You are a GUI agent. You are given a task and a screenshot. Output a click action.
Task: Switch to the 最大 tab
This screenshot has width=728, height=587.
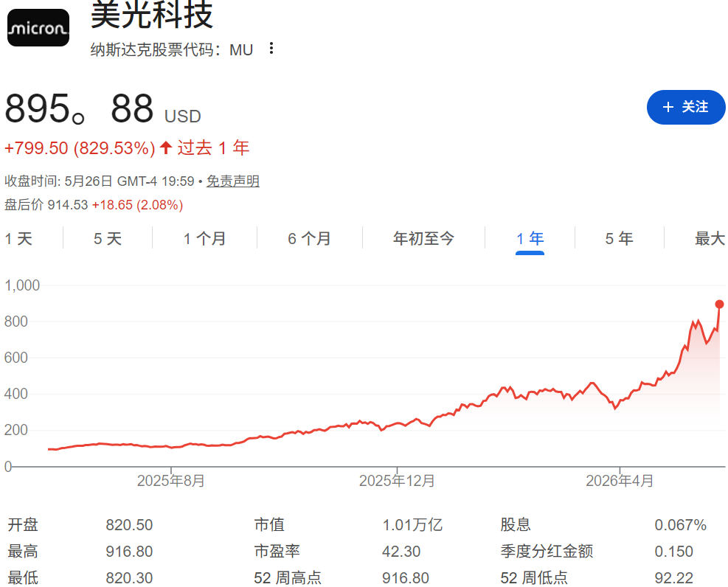(710, 238)
